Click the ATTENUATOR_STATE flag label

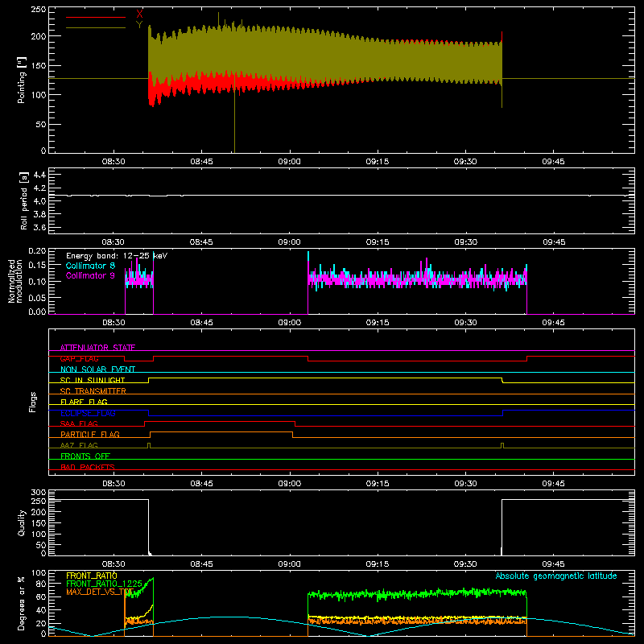tap(97, 348)
